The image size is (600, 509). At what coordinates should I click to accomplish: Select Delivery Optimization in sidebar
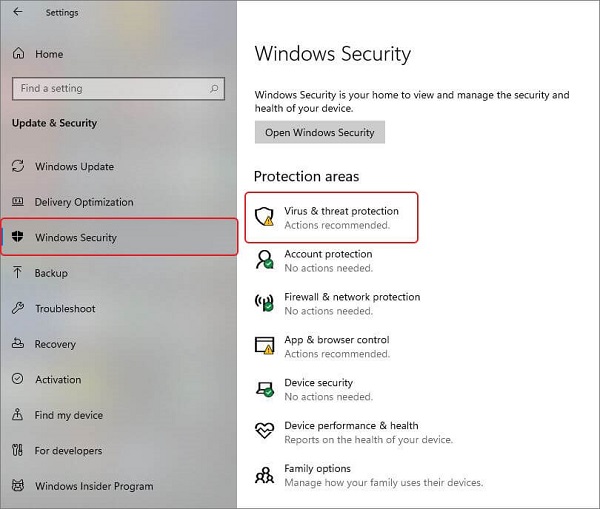coord(83,202)
